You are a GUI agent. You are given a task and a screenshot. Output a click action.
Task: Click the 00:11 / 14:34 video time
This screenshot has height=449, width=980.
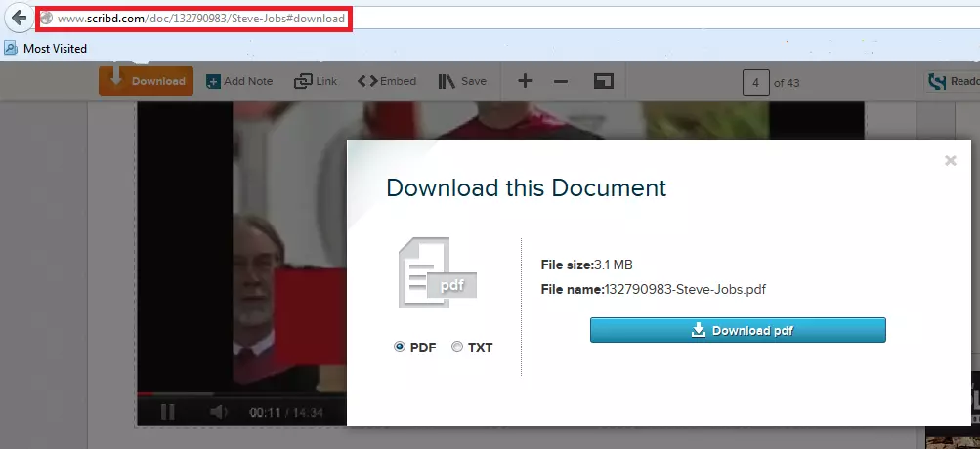[286, 413]
